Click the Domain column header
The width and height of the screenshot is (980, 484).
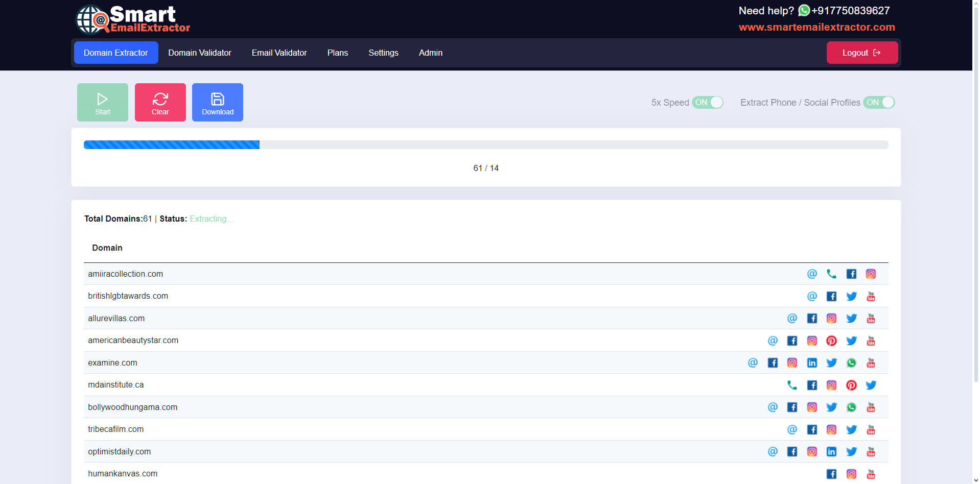coord(107,248)
